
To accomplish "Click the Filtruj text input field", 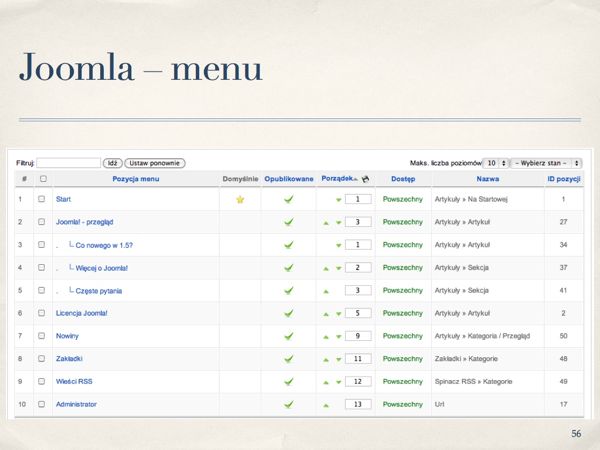I will pyautogui.click(x=68, y=163).
